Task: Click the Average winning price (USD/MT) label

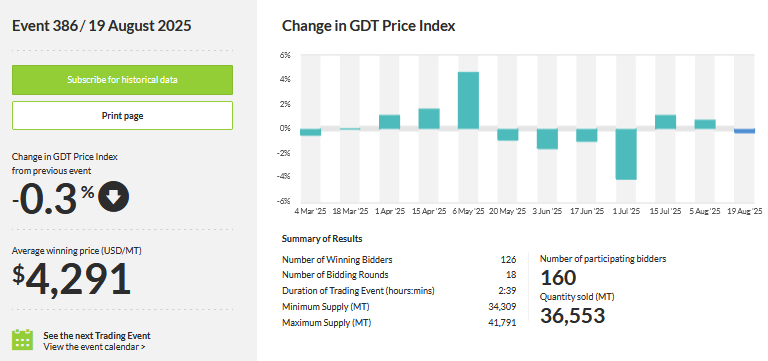Action: pos(77,251)
